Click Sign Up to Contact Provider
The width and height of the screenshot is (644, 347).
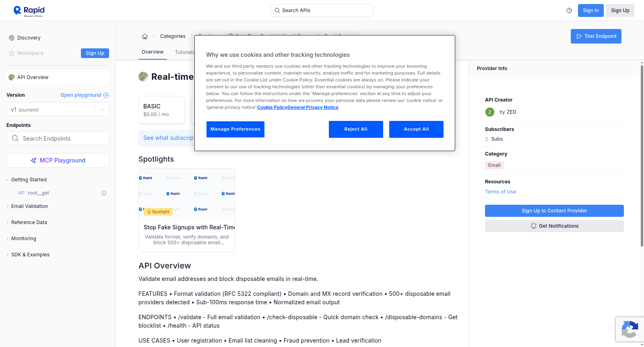pos(554,211)
